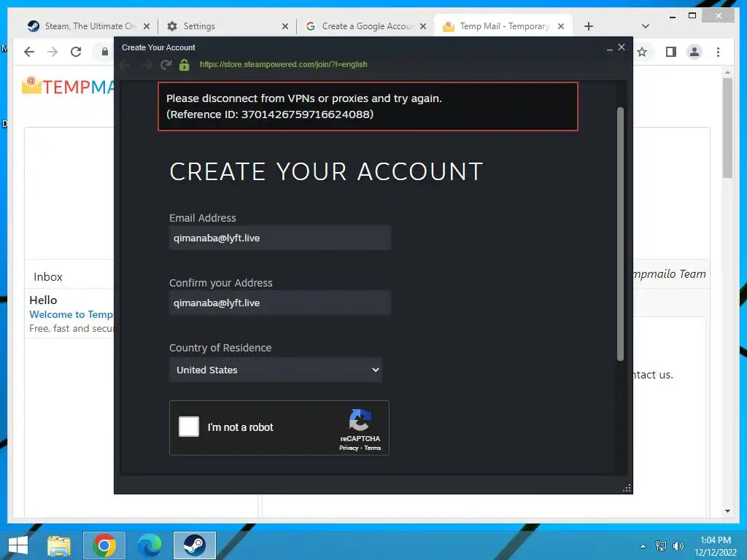Click the reCAPTCHA logo icon
The width and height of the screenshot is (747, 560).
pos(360,419)
